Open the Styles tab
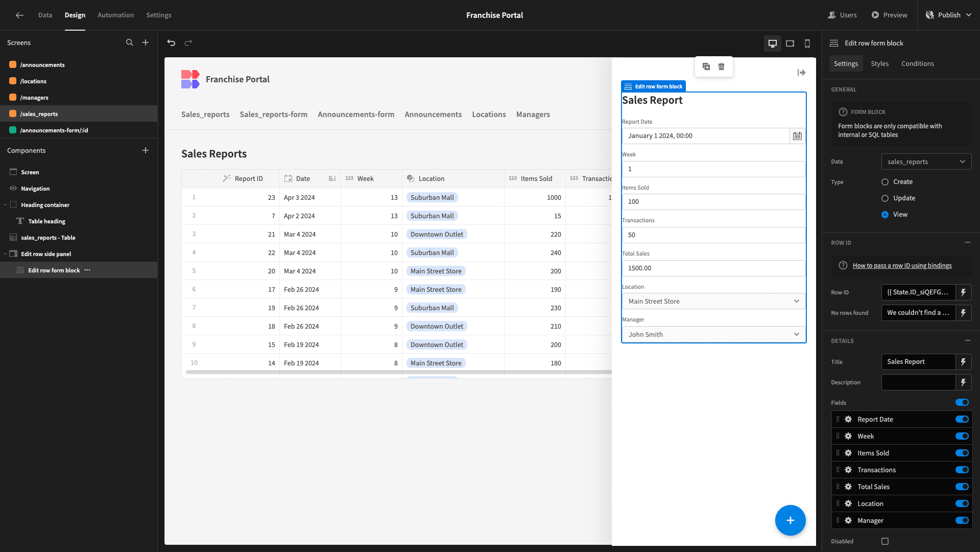Screen dimensions: 980x552 click(879, 64)
